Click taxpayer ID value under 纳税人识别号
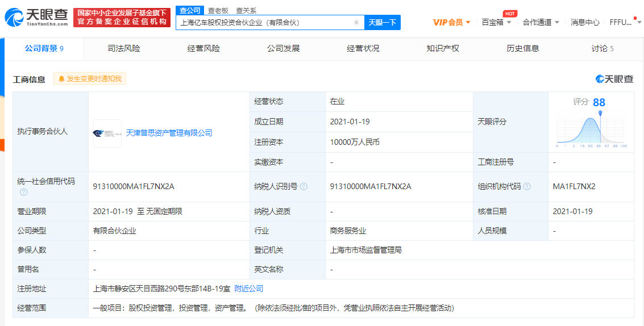The image size is (644, 326). (x=371, y=186)
